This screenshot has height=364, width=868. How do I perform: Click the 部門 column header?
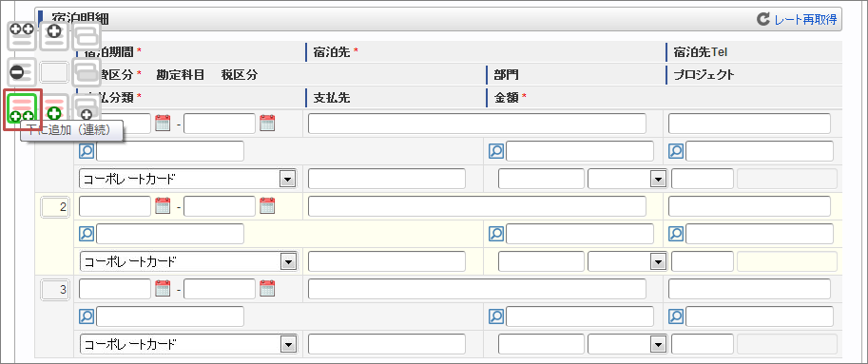[506, 75]
